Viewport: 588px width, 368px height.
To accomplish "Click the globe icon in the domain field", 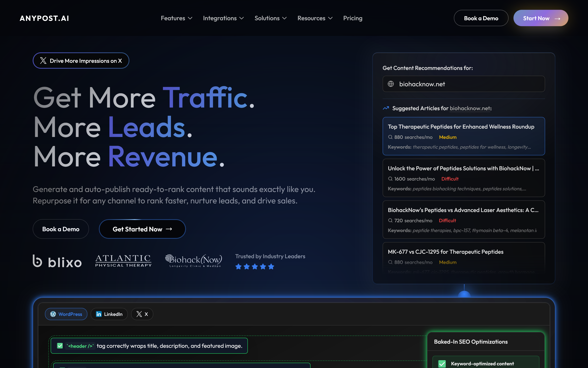I will click(x=391, y=84).
